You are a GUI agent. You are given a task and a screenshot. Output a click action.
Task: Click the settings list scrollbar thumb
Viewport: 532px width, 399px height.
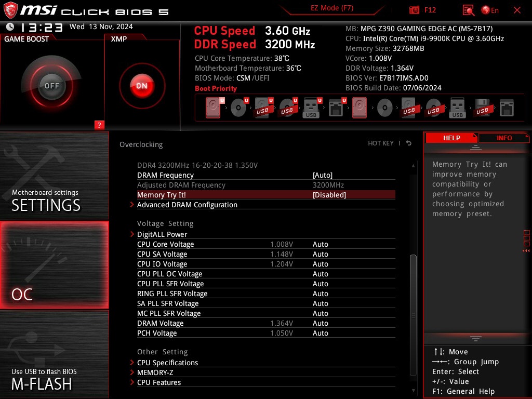pyautogui.click(x=413, y=314)
